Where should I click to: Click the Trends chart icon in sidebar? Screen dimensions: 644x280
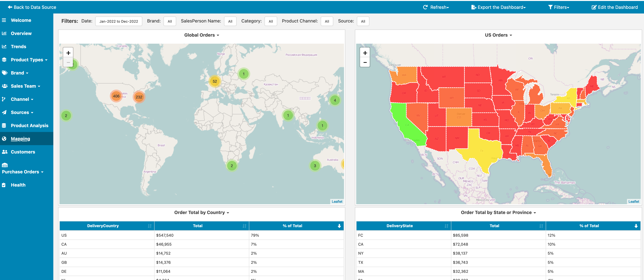click(4, 47)
